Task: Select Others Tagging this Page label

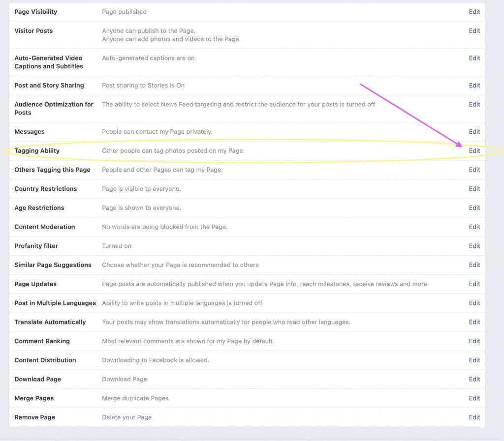Action: pos(52,170)
